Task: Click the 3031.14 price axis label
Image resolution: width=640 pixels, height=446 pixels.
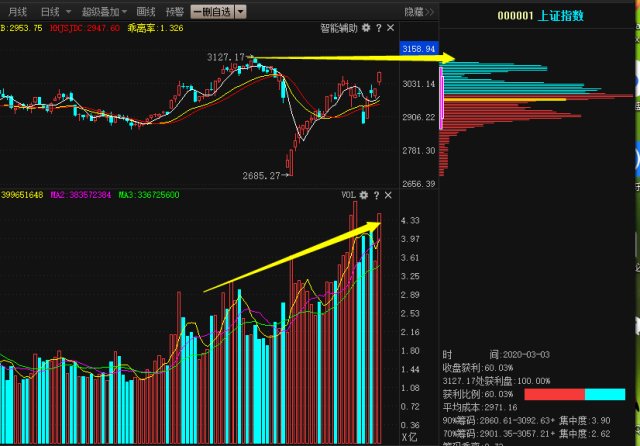Action: tap(419, 84)
